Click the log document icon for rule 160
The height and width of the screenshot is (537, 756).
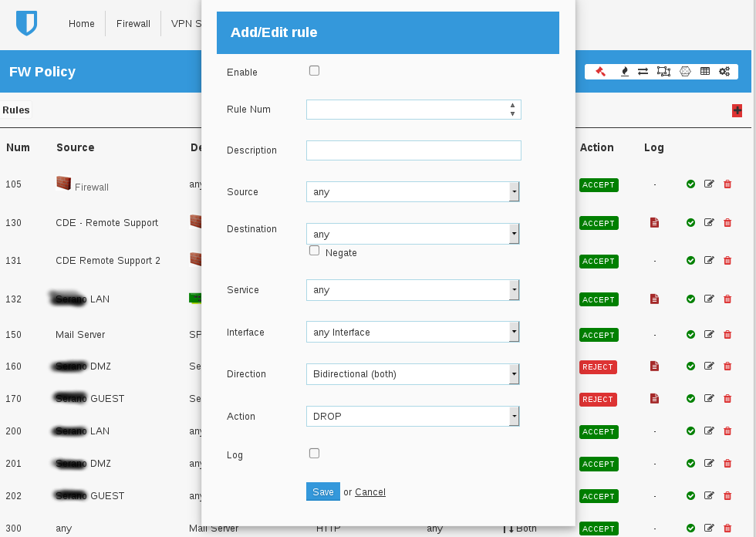click(x=654, y=366)
